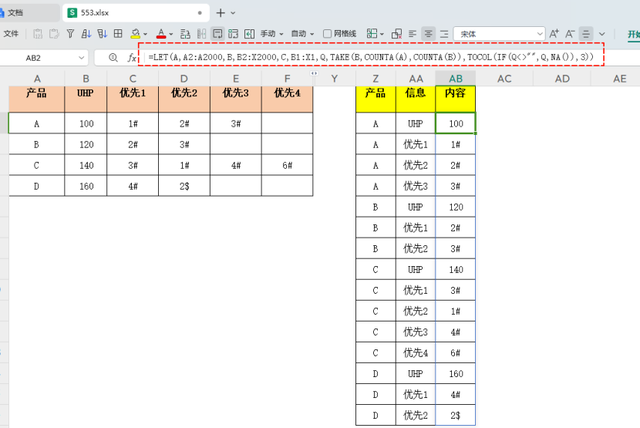Sort ascending with the A-Z icon
640x428 pixels.
point(86,34)
